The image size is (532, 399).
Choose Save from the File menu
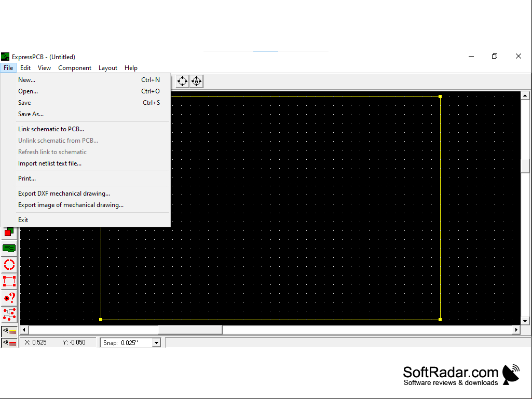pyautogui.click(x=86, y=102)
